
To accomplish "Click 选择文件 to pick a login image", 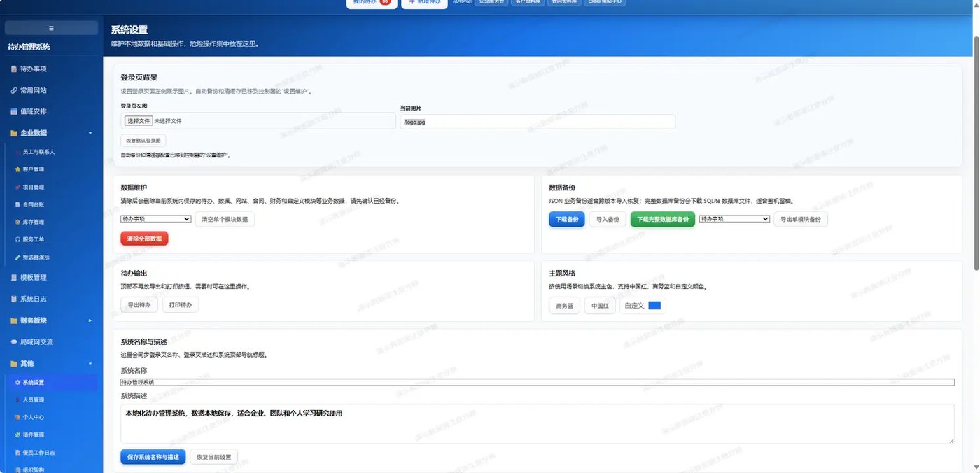I will click(139, 121).
